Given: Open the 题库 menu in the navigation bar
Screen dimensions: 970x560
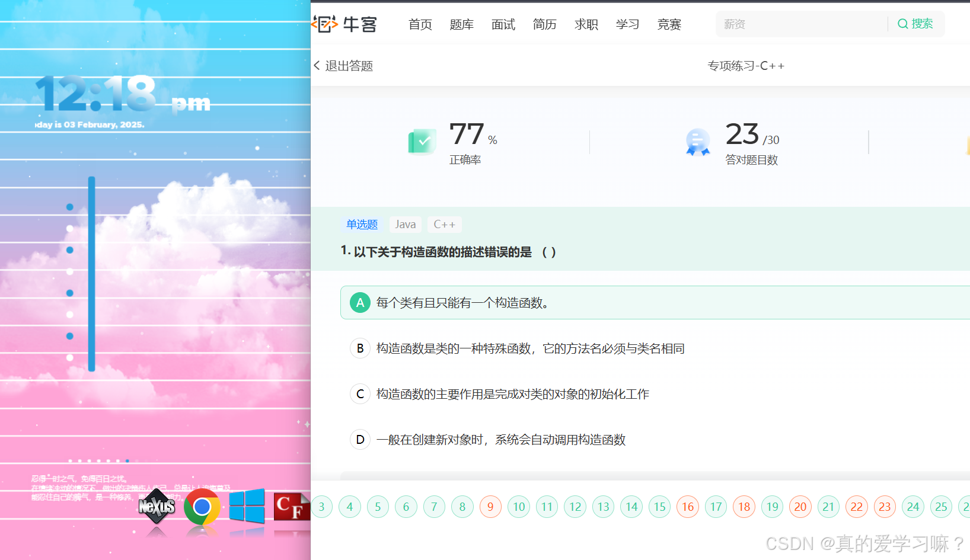Looking at the screenshot, I should click(x=461, y=24).
